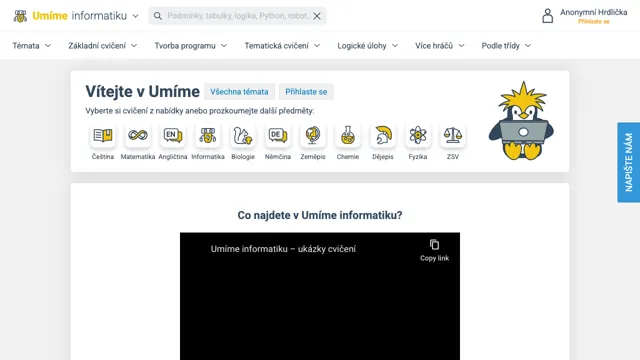Open the Zeměpis globe icon
Screen dimensions: 640x360
click(313, 135)
